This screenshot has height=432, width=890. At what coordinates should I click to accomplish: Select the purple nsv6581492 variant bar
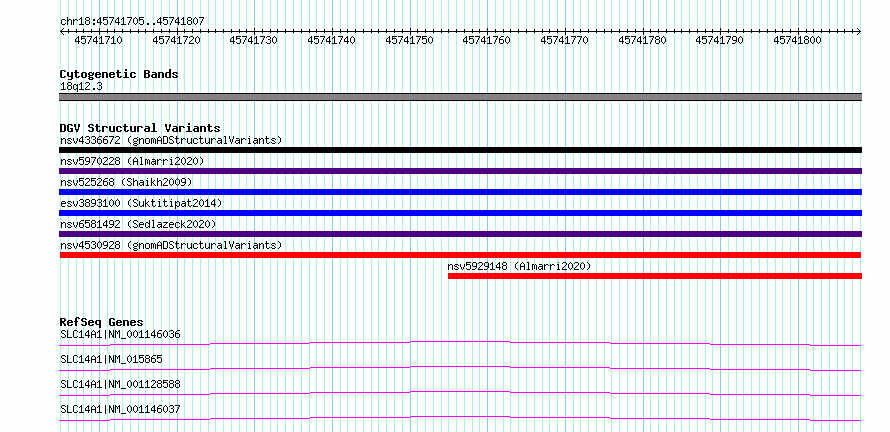(x=460, y=234)
